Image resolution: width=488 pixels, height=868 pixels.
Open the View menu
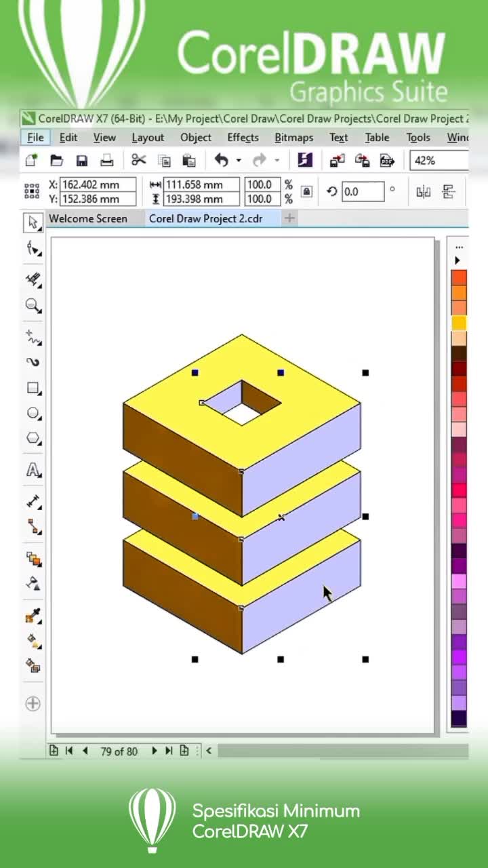(x=104, y=138)
